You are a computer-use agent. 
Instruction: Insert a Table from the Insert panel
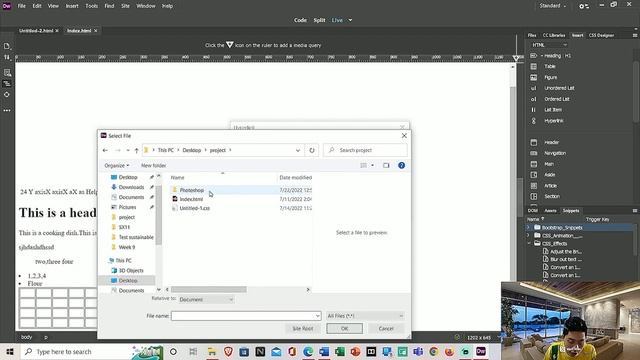coord(550,66)
